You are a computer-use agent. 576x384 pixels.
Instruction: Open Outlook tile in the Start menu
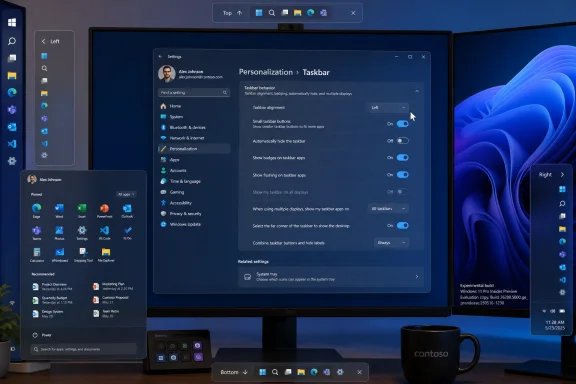click(x=127, y=210)
